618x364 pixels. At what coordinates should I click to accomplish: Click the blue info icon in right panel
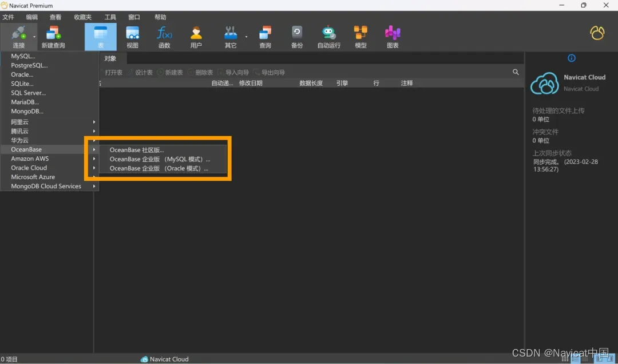572,58
